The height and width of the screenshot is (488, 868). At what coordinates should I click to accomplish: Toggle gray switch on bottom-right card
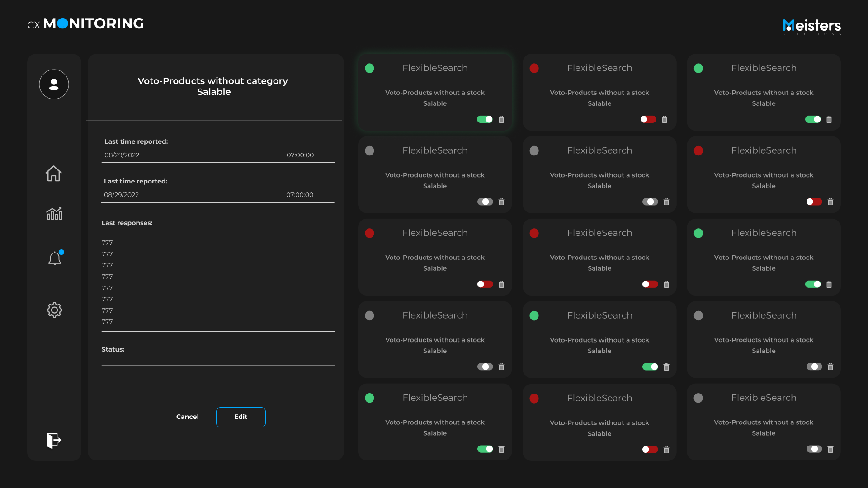[814, 449]
